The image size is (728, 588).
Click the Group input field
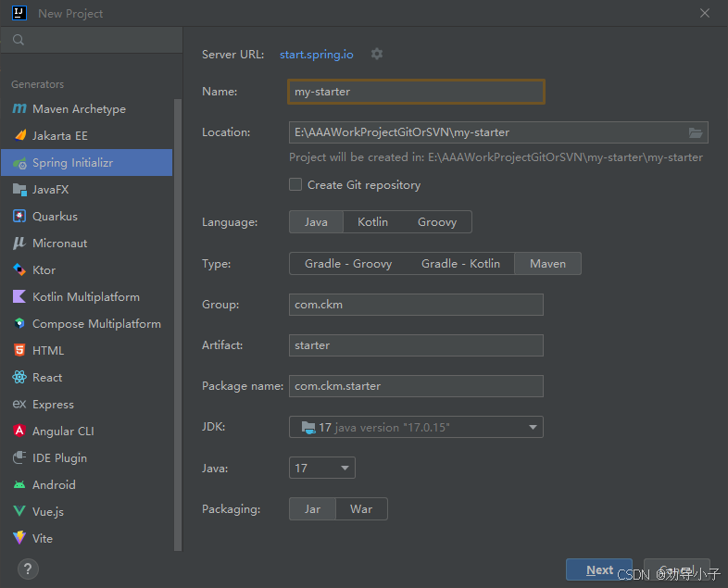416,305
